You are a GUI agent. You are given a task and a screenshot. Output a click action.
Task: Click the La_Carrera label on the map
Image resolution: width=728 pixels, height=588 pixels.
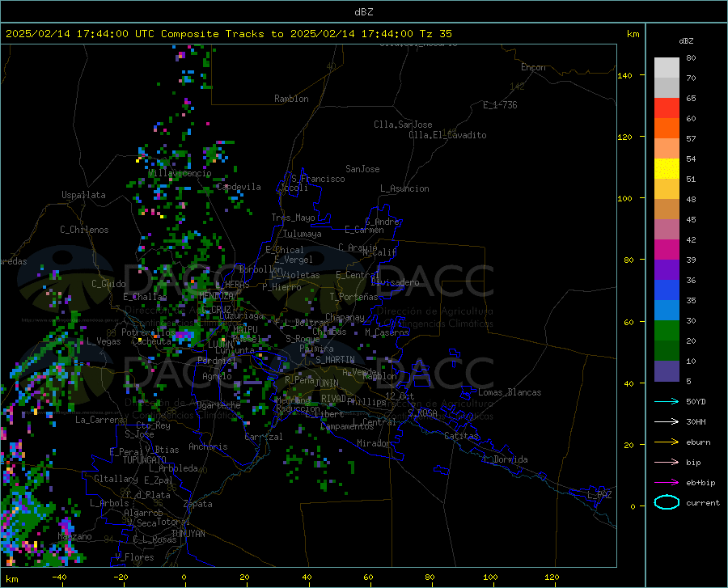(x=99, y=420)
